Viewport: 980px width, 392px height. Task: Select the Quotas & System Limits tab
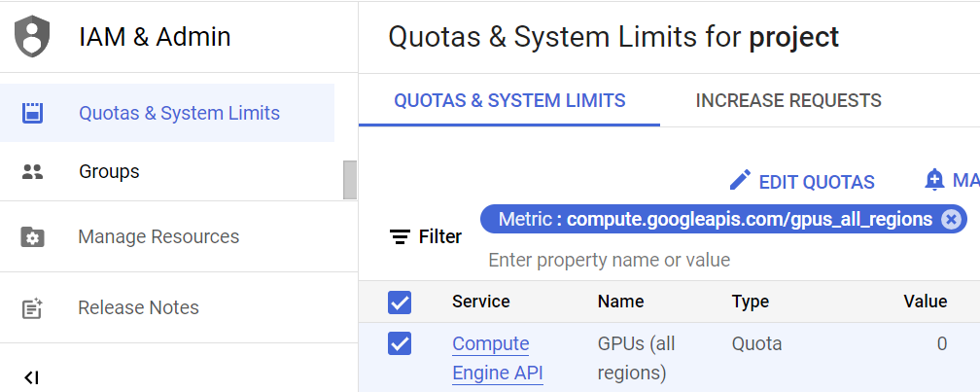(x=509, y=100)
